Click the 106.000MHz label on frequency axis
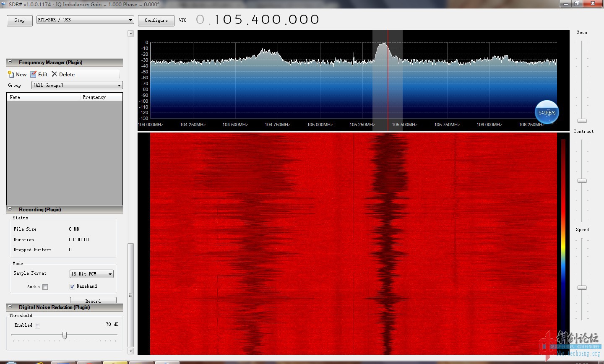This screenshot has height=364, width=604. tap(489, 125)
